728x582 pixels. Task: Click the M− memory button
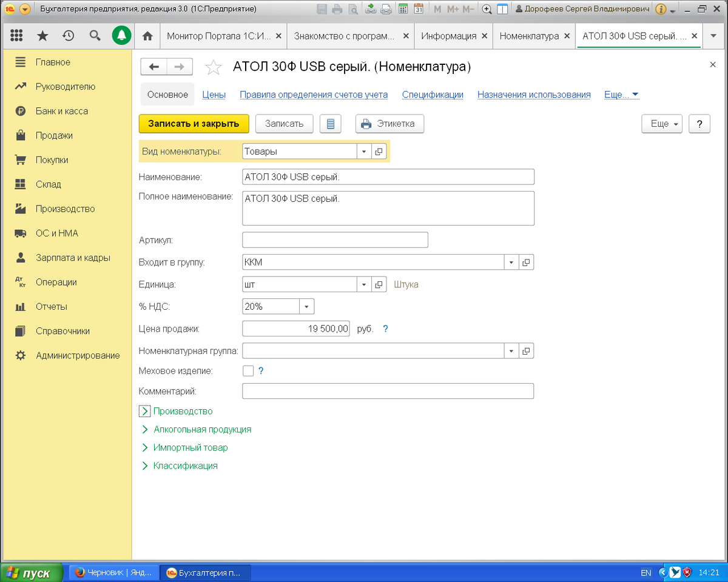click(x=468, y=10)
